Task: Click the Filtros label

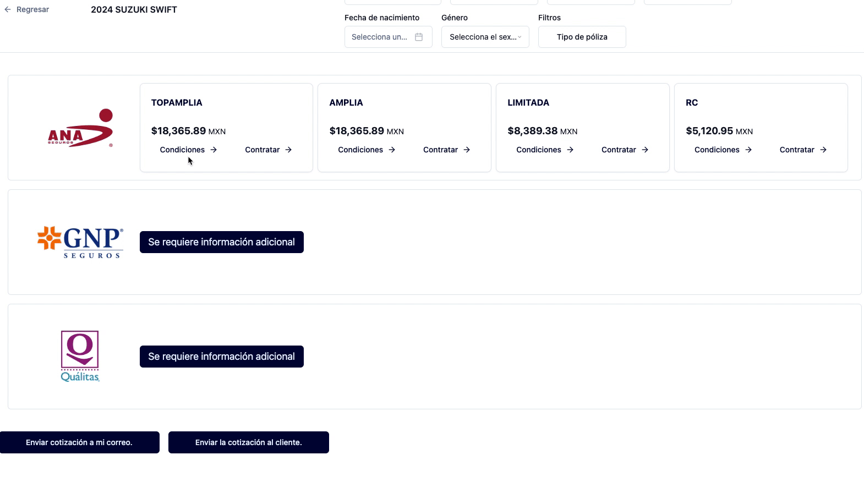Action: pyautogui.click(x=549, y=18)
